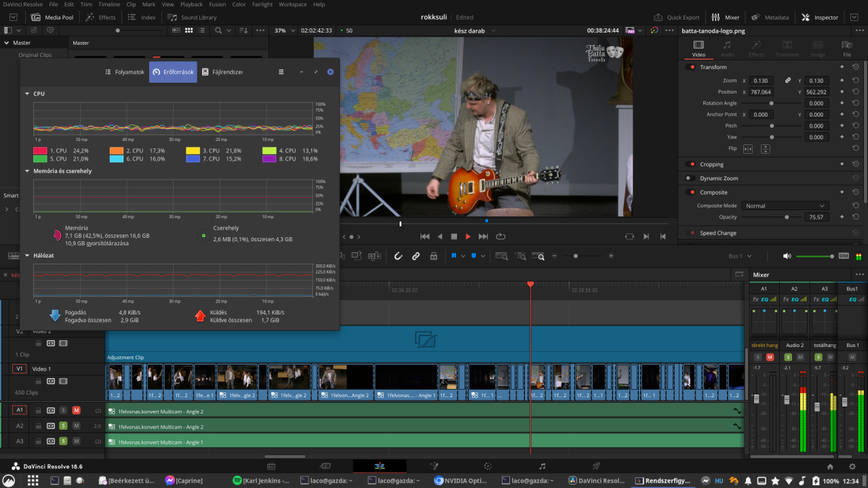The height and width of the screenshot is (488, 868).
Task: Open the Sound Library panel
Action: 192,17
